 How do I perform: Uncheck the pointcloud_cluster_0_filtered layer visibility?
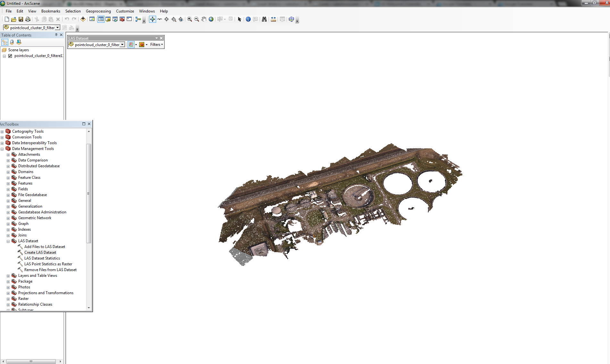click(x=10, y=56)
